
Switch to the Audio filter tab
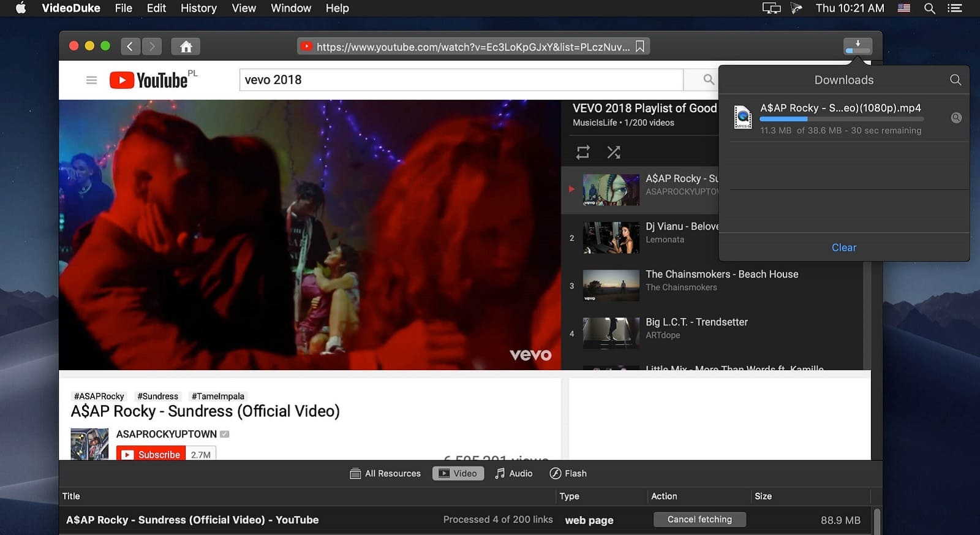(513, 473)
